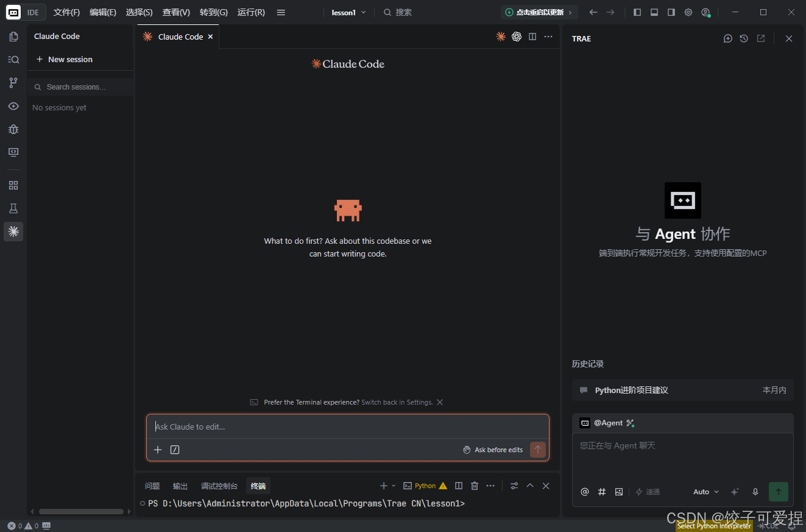
Task: Open the 选择(S) menu
Action: point(140,12)
